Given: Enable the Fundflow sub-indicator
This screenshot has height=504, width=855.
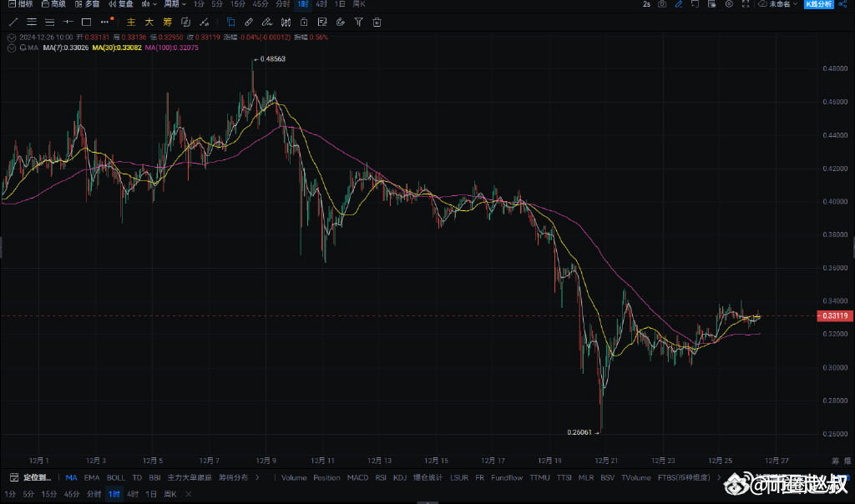Looking at the screenshot, I should 507,478.
